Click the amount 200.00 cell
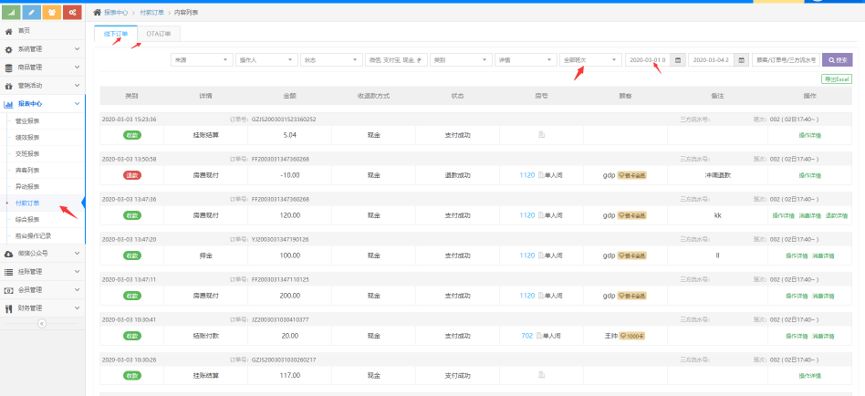The image size is (865, 396). tap(290, 296)
